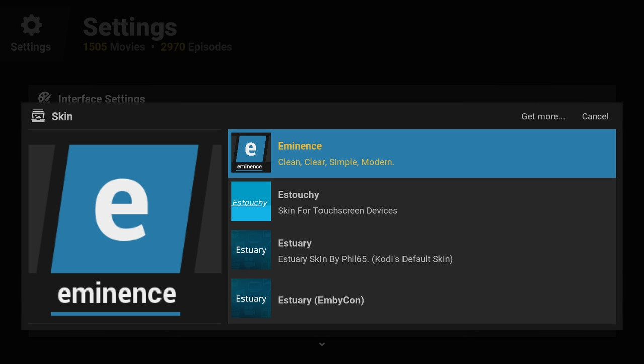Choose the Eminence skin row
The image size is (644, 364).
click(x=422, y=154)
